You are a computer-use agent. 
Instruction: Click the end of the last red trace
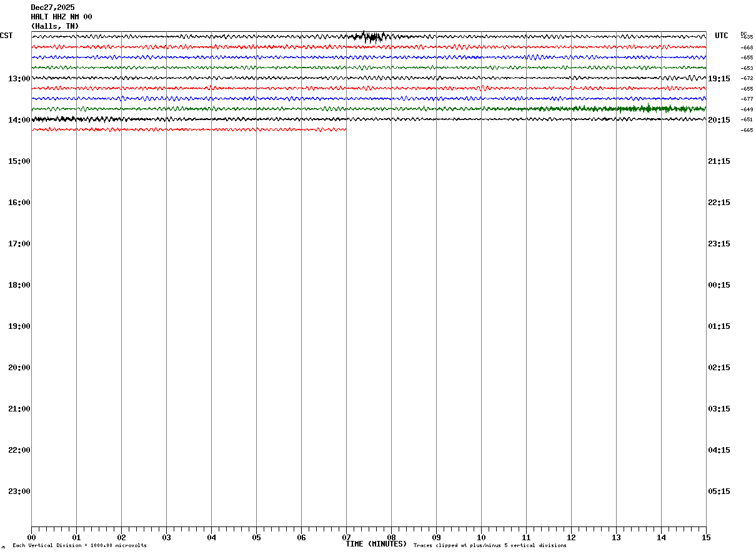(x=345, y=129)
